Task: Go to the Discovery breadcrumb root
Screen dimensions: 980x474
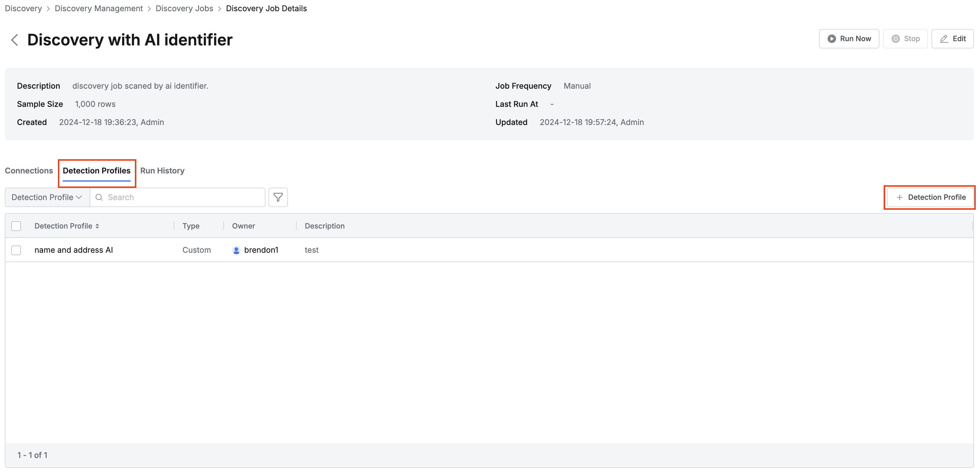Action: [x=23, y=8]
